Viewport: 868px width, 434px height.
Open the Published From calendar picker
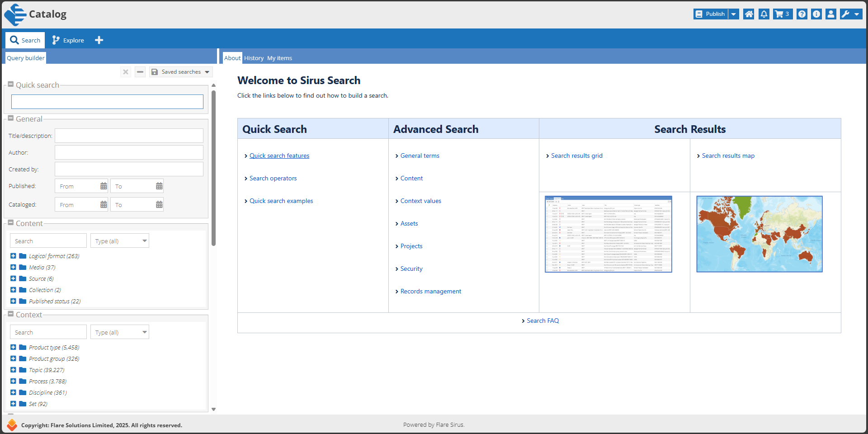(x=104, y=186)
